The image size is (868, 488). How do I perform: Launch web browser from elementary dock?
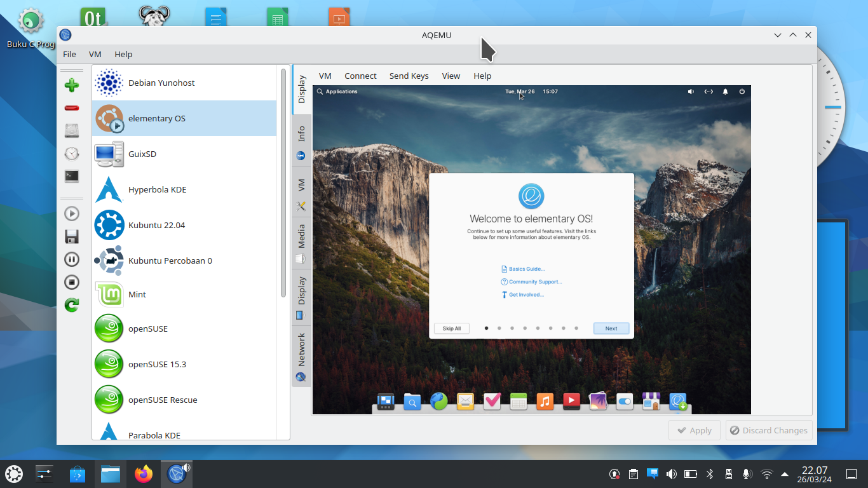[x=439, y=402]
